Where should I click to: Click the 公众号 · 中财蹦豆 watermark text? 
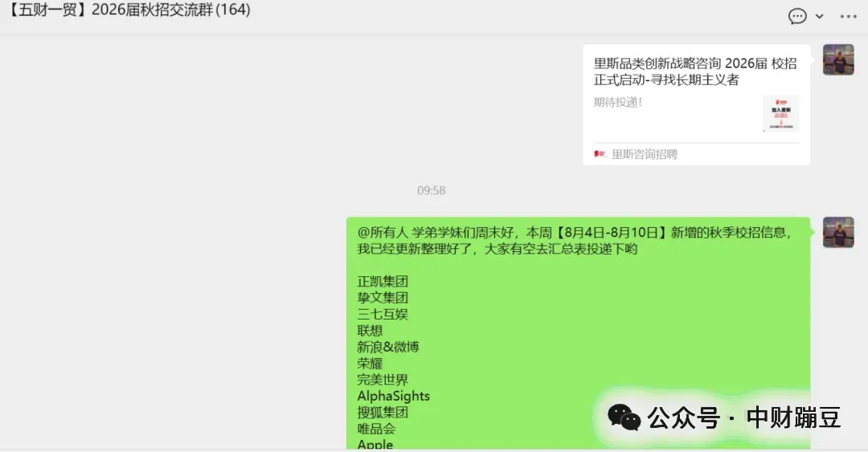coord(744,417)
